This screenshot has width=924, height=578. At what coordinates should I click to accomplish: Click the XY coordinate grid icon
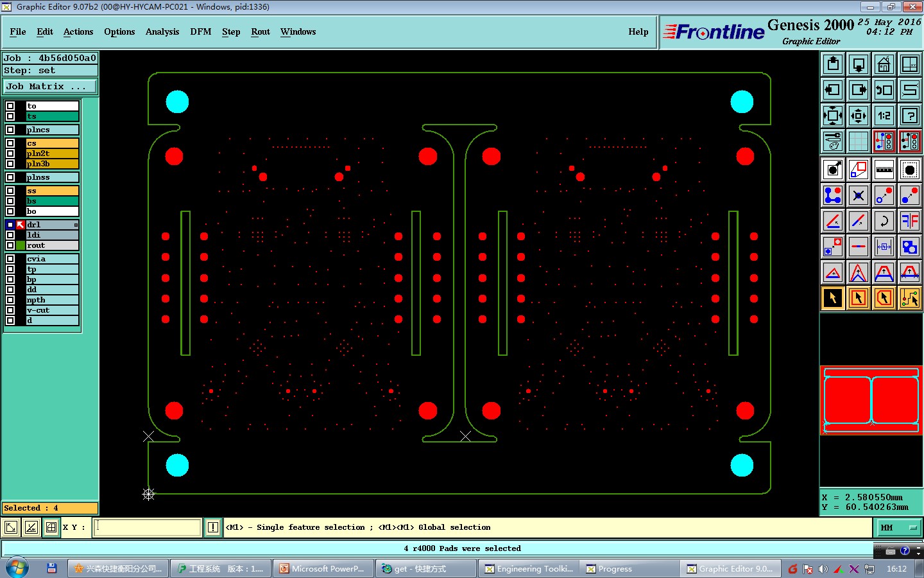(x=51, y=528)
